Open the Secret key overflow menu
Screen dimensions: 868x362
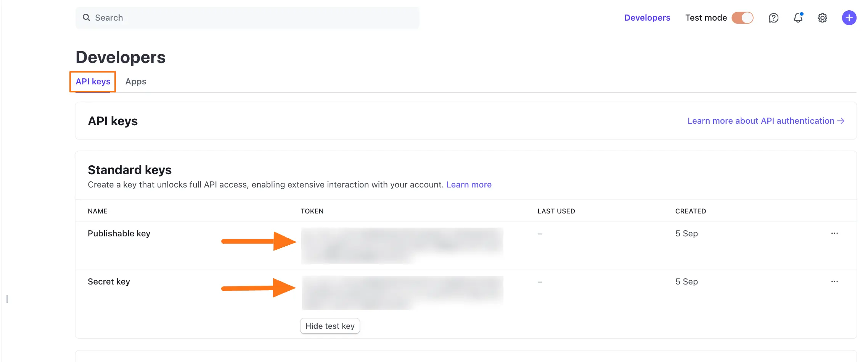pyautogui.click(x=835, y=281)
